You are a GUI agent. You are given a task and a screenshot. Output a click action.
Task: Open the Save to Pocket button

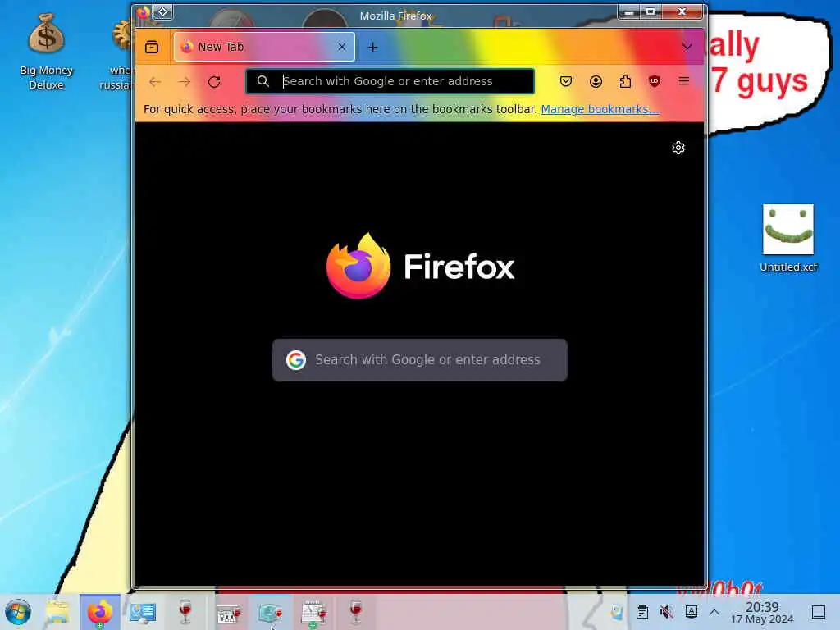[566, 81]
